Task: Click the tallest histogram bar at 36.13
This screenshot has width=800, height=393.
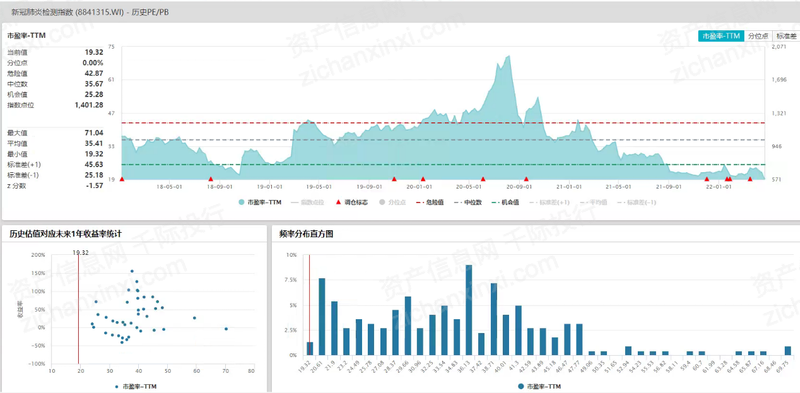Action: pos(469,310)
